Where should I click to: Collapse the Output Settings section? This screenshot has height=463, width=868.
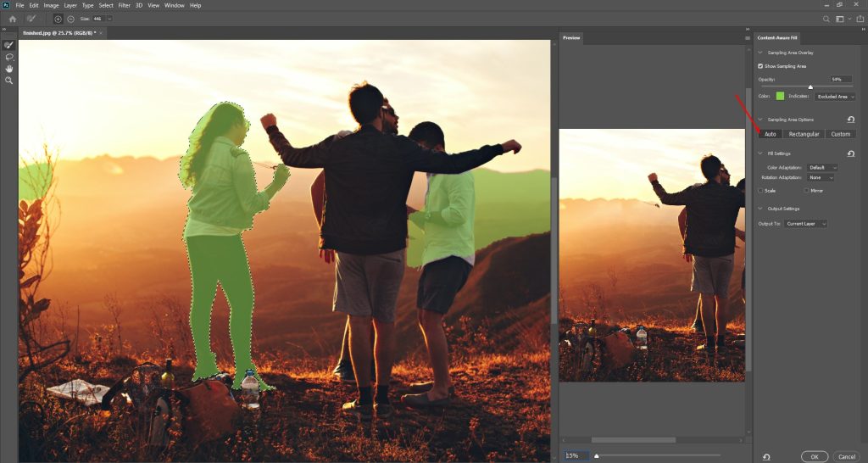pos(760,209)
